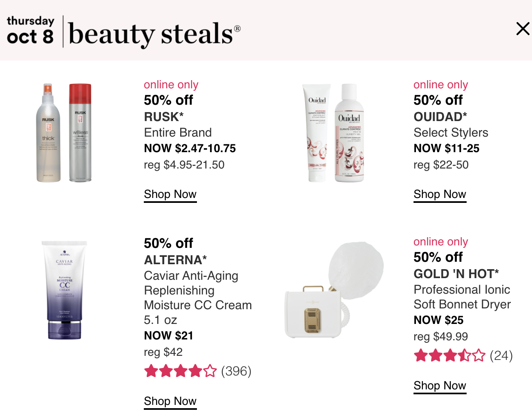Viewport: 532px width, 418px height.
Task: Click the GOLD 'N HOT star rating icons
Action: [x=449, y=355]
